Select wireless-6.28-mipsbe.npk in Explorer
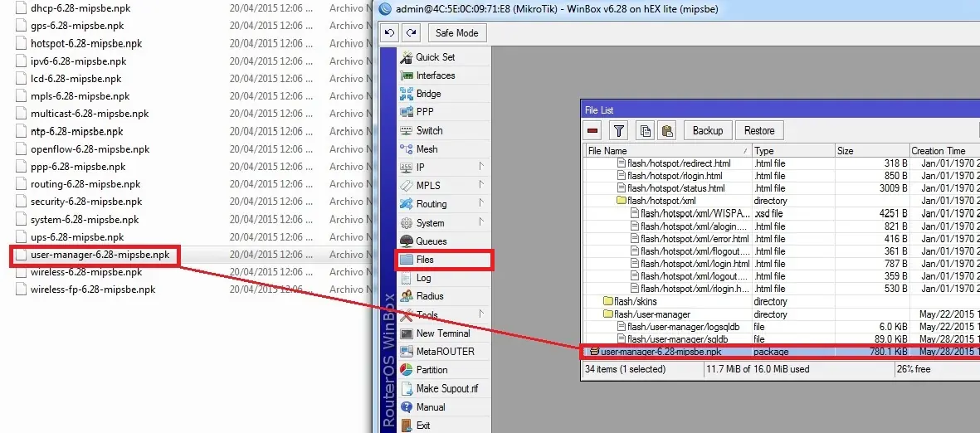980x433 pixels. 86,272
